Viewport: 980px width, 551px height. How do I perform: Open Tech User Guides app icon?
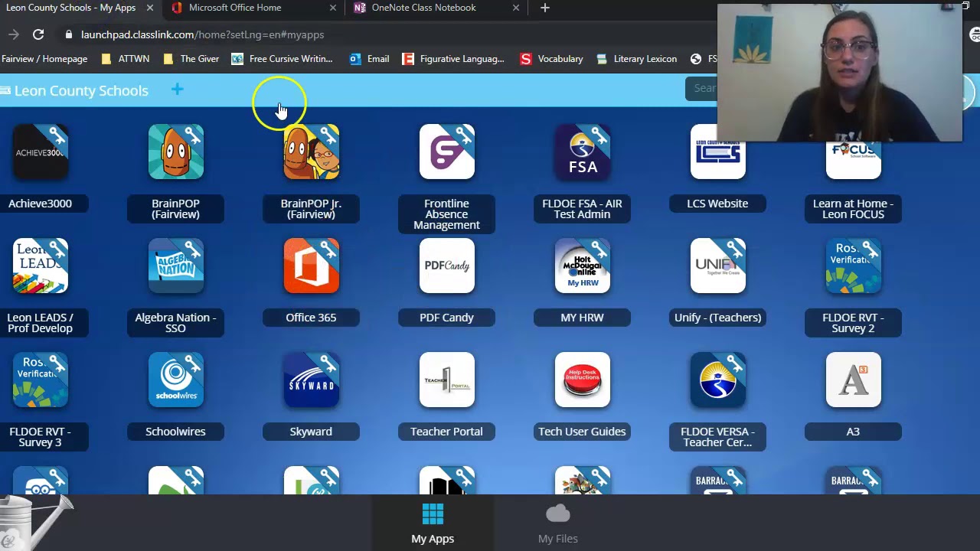pos(582,380)
